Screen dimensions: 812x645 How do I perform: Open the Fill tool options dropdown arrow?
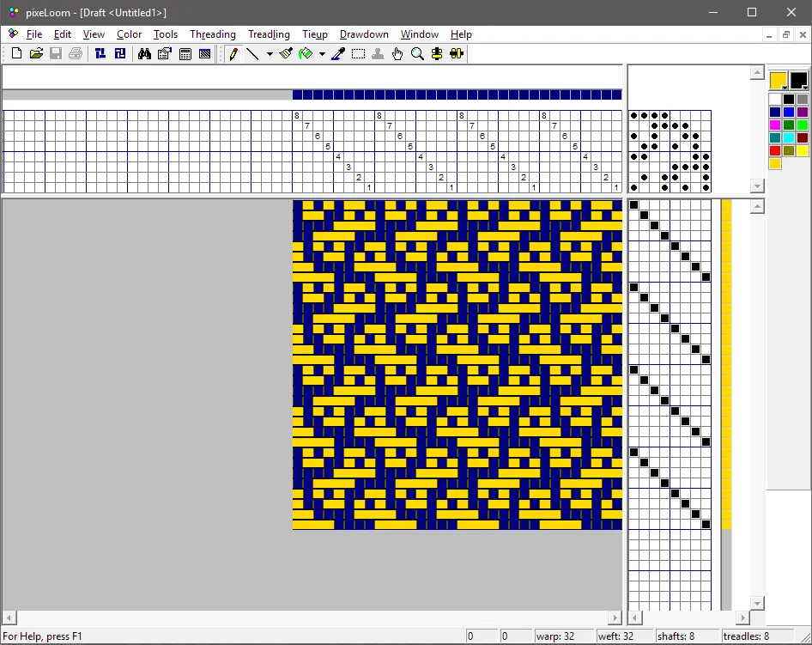(x=323, y=53)
